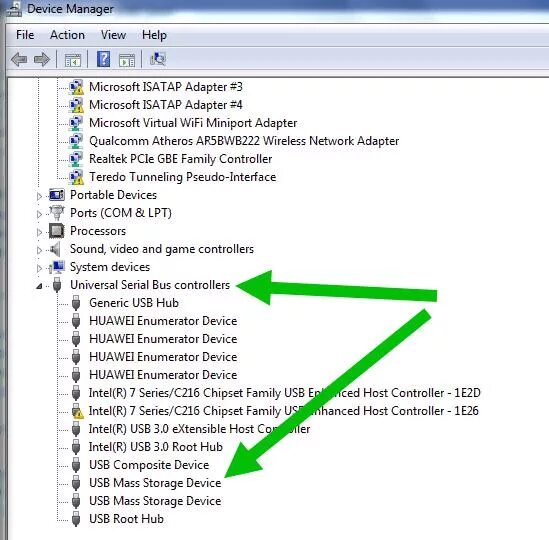Collapse Universal Serial Bus controllers node
Screen dimensions: 549x540
point(39,286)
